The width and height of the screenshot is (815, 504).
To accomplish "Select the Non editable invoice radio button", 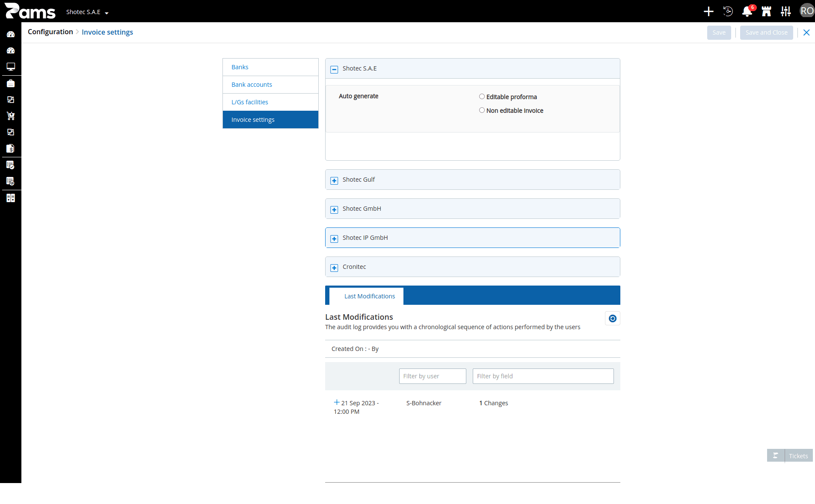I will (x=482, y=110).
